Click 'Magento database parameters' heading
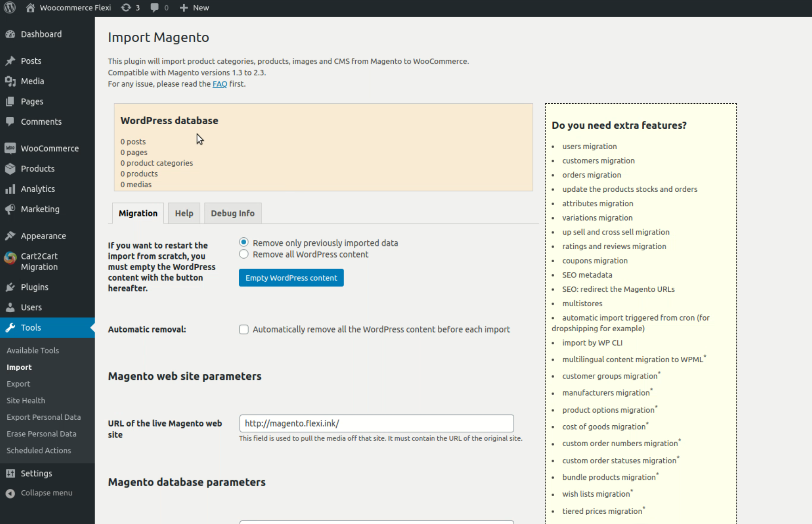 click(187, 482)
